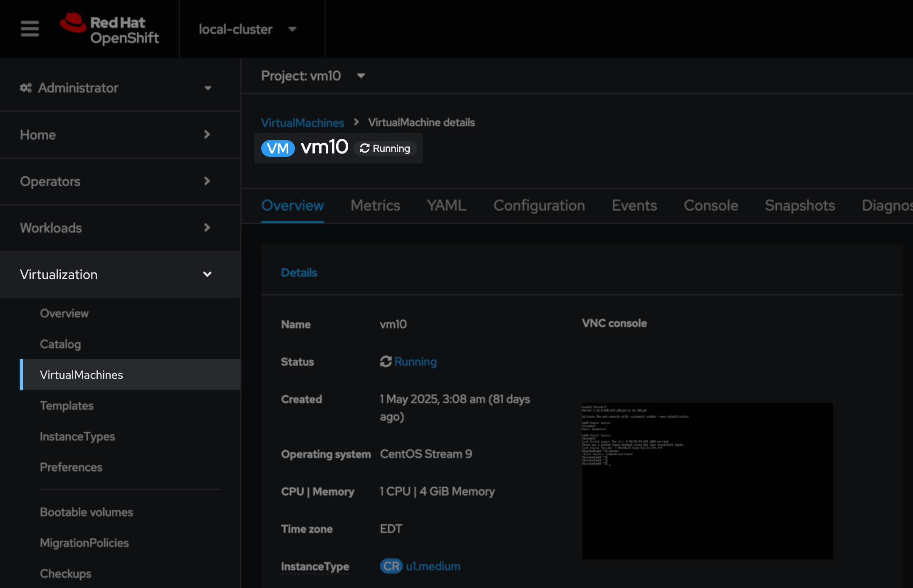Open the hamburger navigation menu

pos(29,29)
